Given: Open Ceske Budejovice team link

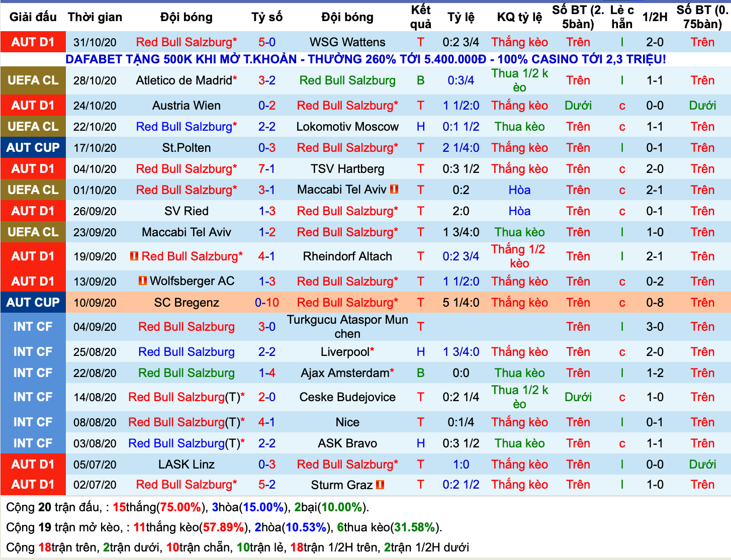Looking at the screenshot, I should 347,397.
